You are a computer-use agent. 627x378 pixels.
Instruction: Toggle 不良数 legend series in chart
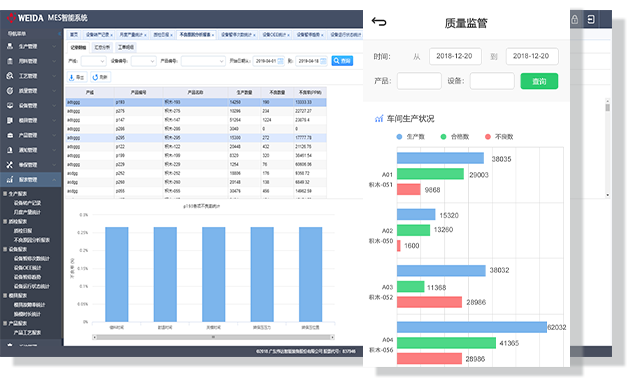pyautogui.click(x=499, y=137)
